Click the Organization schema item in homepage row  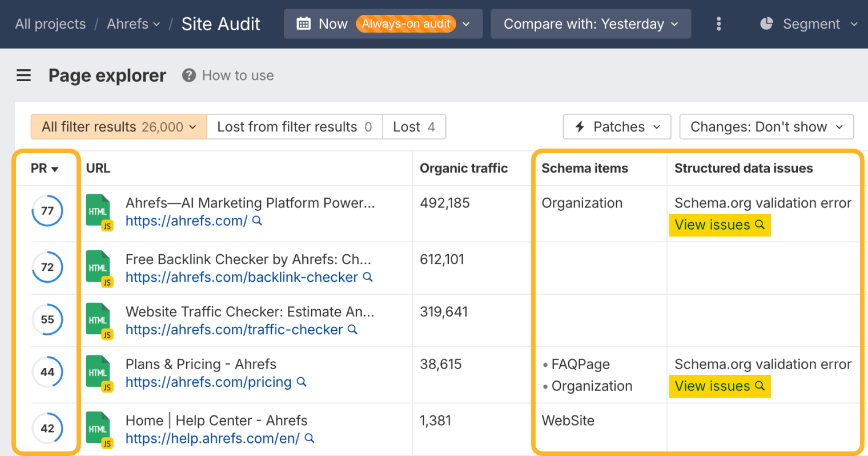(582, 203)
